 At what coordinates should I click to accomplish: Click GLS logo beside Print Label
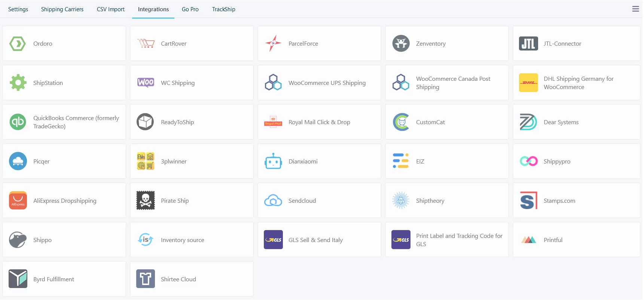(401, 240)
